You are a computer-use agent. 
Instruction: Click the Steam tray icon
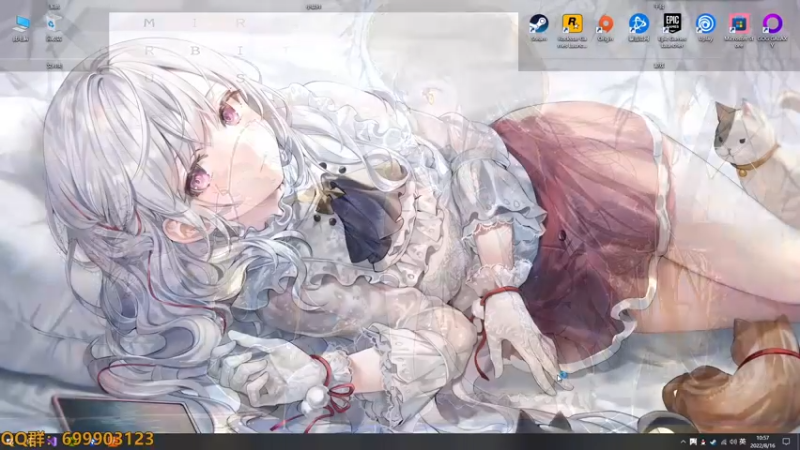[x=713, y=442]
